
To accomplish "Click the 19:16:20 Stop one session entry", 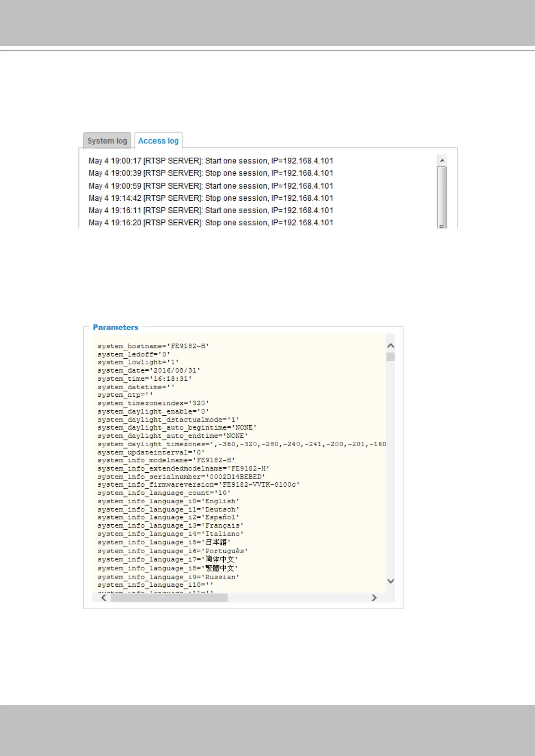I will [x=211, y=223].
